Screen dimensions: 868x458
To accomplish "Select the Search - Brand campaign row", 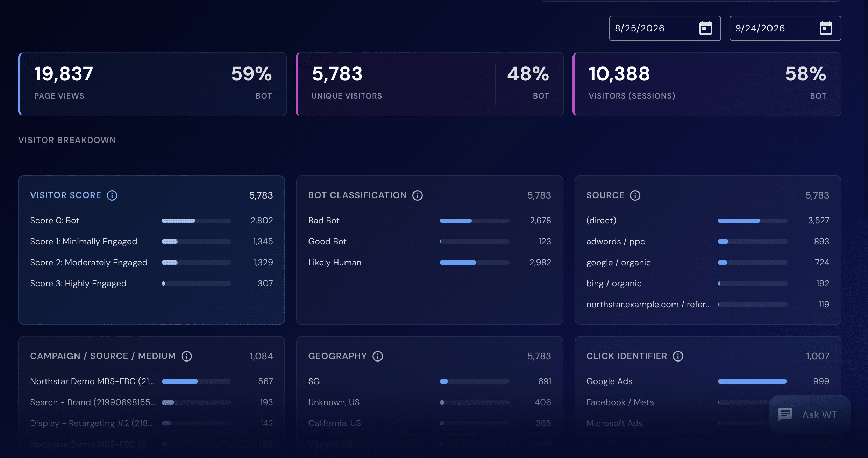I will [x=151, y=402].
